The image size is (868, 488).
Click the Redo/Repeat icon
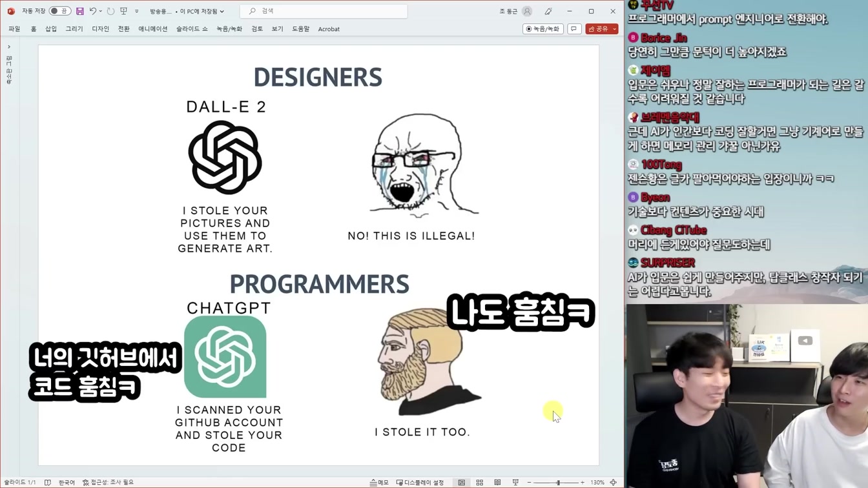110,11
